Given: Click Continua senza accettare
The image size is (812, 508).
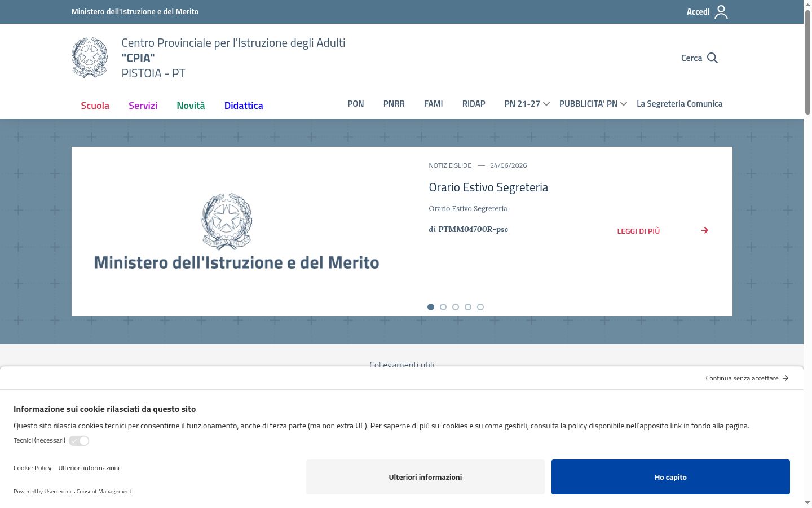Looking at the screenshot, I should click(x=742, y=378).
